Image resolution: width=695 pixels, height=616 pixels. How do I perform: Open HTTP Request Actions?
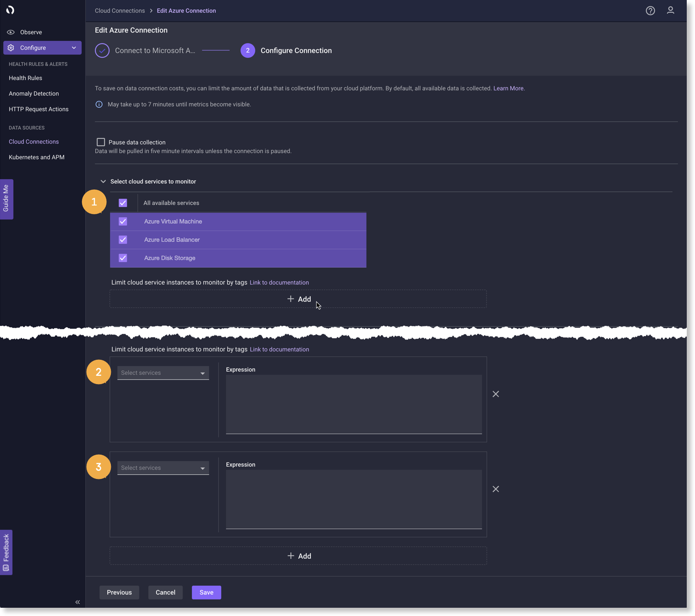tap(38, 109)
